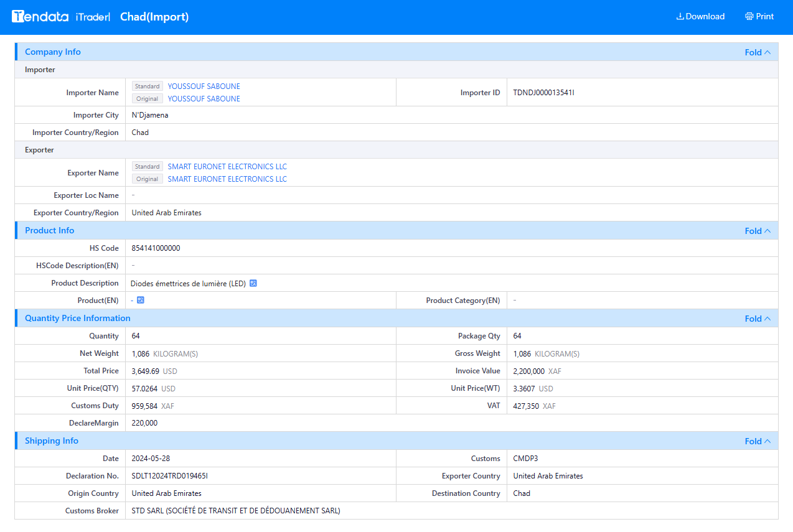Select Importer Country/Region value Chad
Screen dimensions: 793x532
click(140, 133)
